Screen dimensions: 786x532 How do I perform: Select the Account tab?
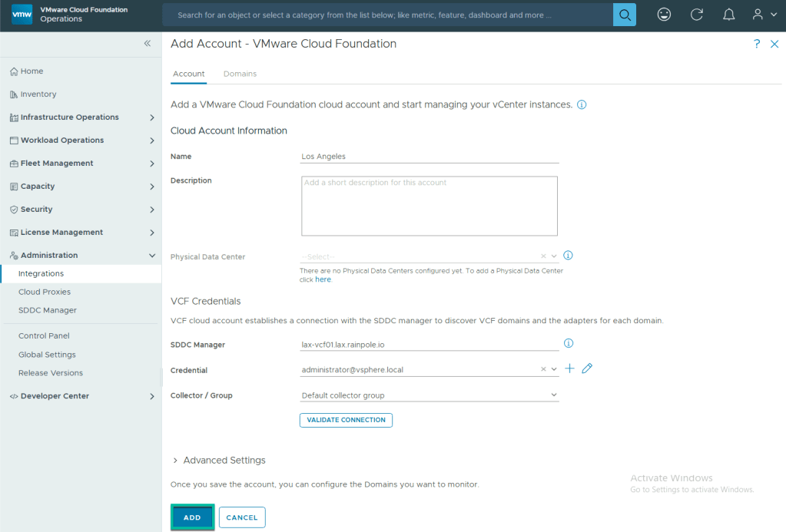tap(188, 74)
